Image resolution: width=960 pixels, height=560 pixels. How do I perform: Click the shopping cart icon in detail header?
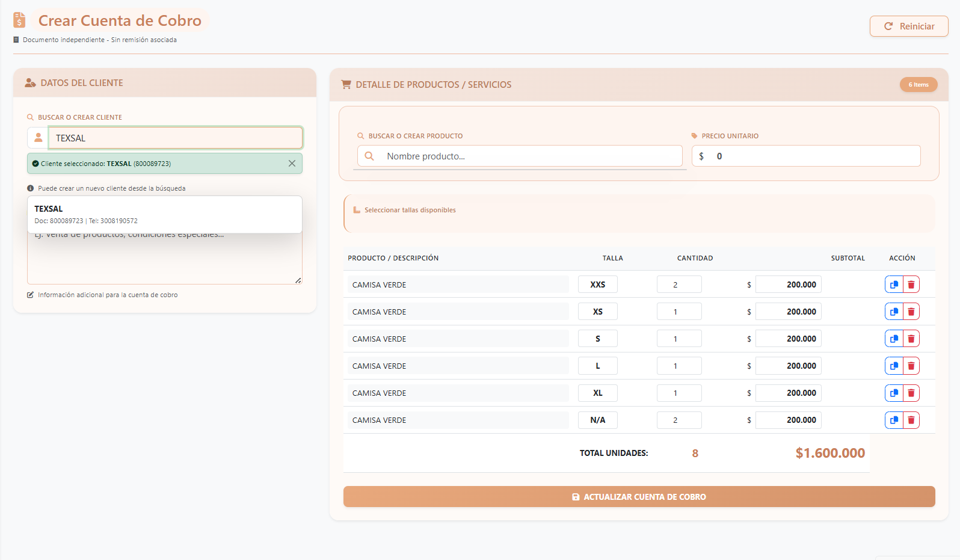coord(346,85)
